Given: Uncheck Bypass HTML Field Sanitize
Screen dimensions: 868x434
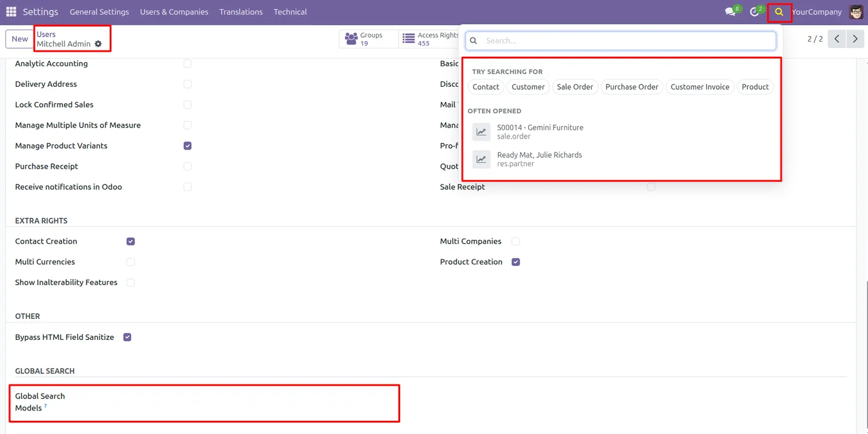Looking at the screenshot, I should click(x=127, y=337).
